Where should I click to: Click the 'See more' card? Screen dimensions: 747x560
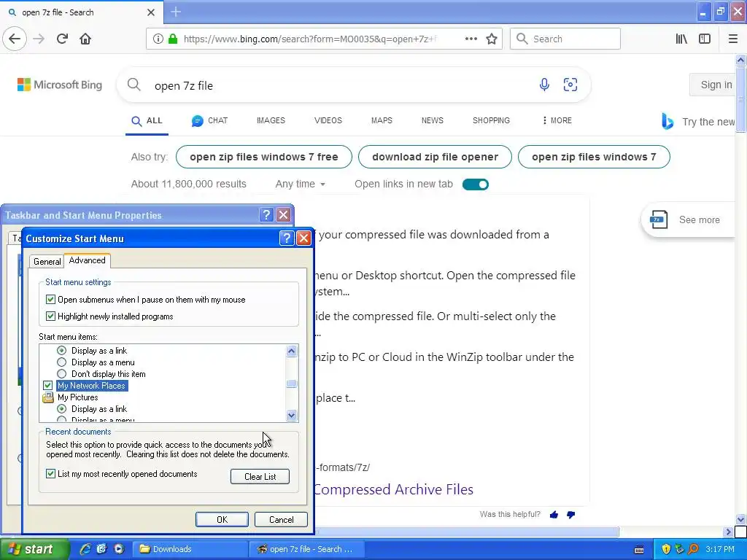tap(689, 219)
